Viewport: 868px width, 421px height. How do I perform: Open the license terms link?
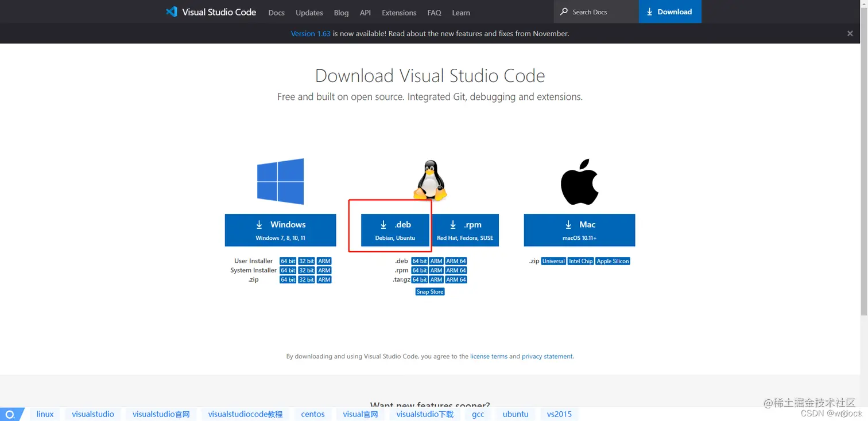pyautogui.click(x=489, y=356)
